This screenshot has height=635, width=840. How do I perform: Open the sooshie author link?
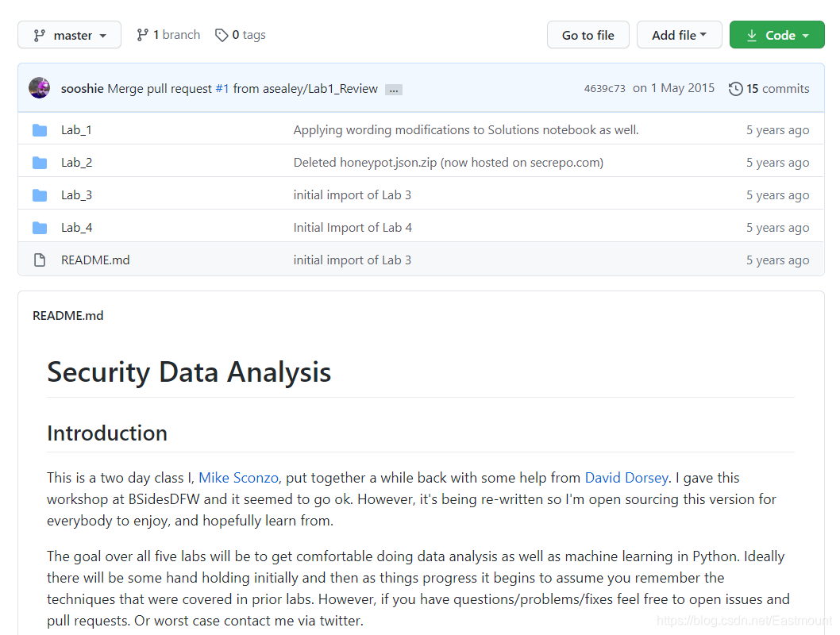point(82,88)
